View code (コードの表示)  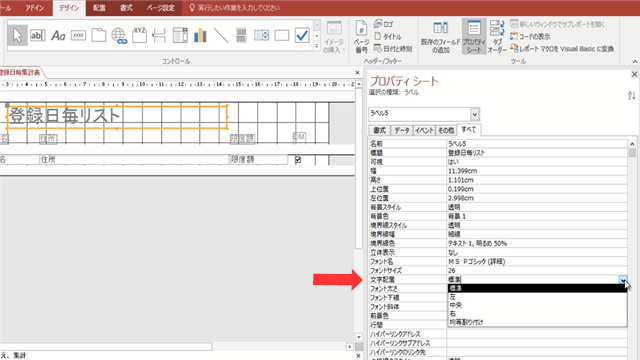point(530,36)
